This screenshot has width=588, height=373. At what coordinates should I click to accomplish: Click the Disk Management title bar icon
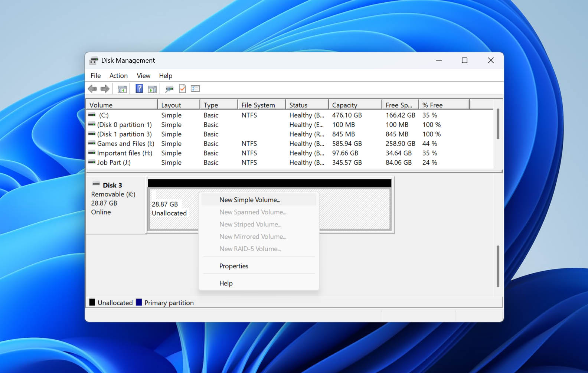click(94, 60)
